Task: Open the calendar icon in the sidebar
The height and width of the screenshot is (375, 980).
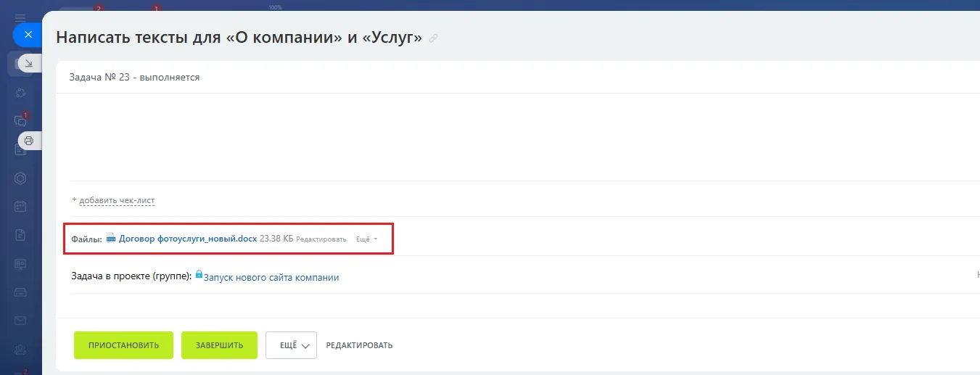Action: (20, 207)
